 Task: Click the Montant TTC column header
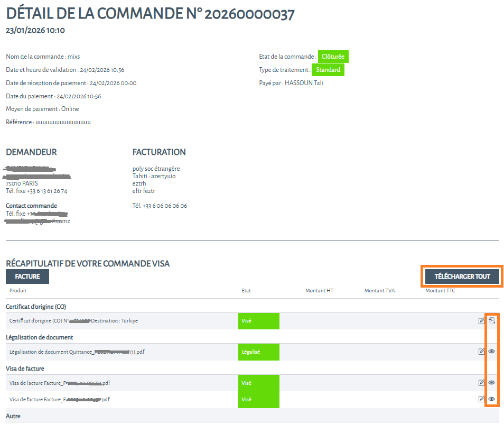click(x=440, y=290)
